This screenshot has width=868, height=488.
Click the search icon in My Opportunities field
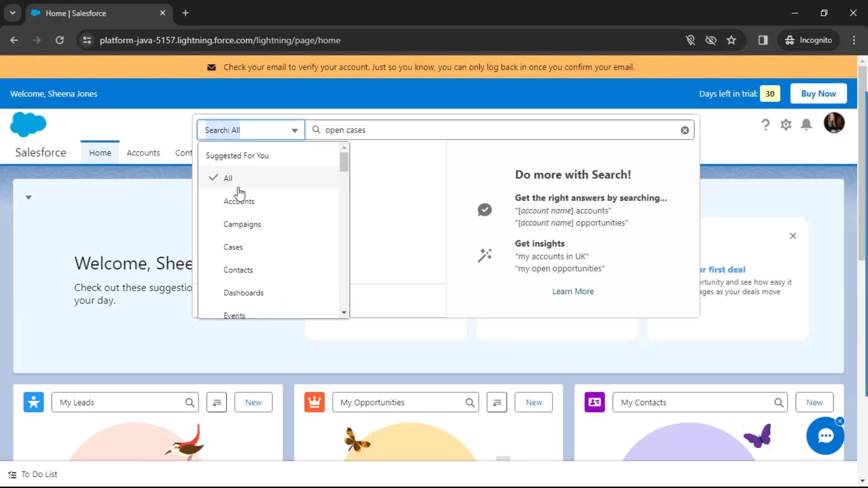[x=470, y=403]
